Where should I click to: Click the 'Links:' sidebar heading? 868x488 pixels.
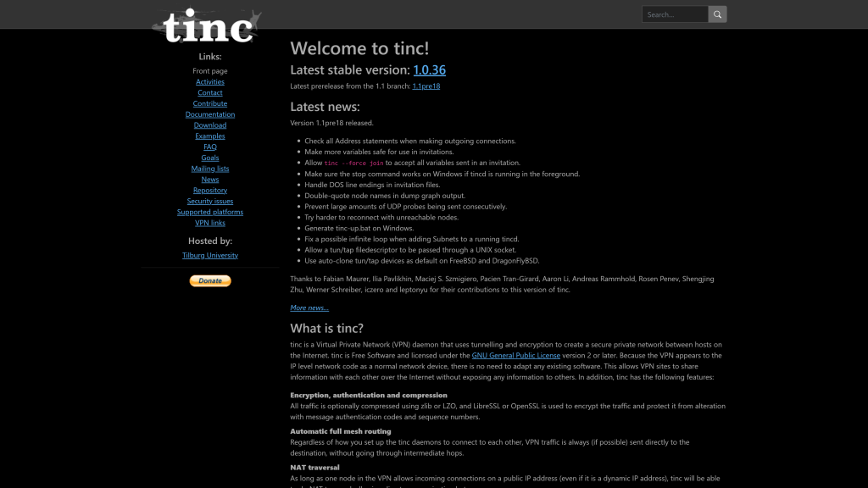210,57
